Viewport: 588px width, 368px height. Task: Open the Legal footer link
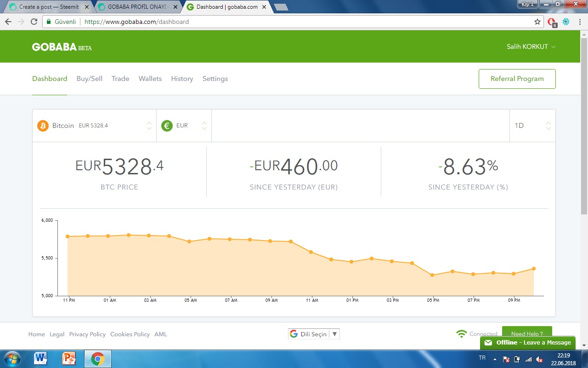pos(57,334)
